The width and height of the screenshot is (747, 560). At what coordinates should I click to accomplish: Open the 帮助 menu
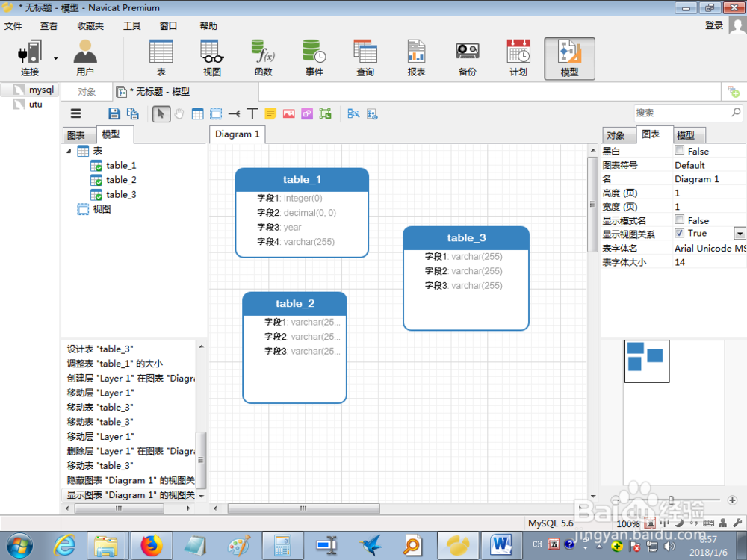[208, 25]
